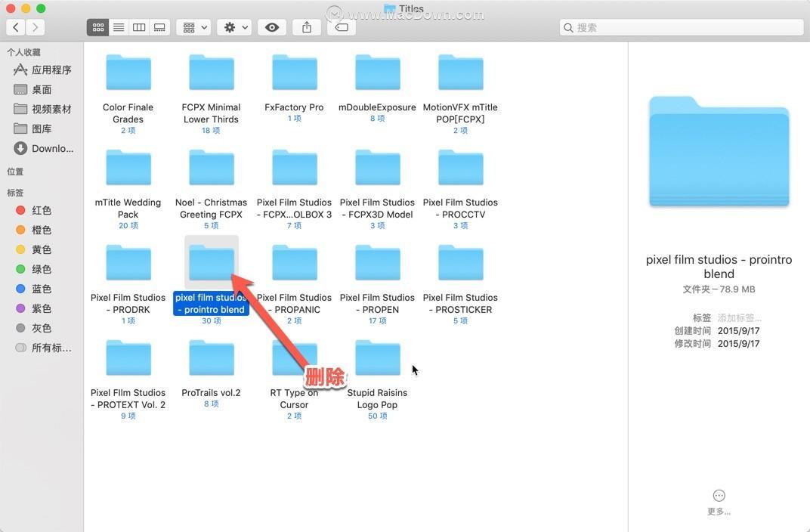Open the group-by arrangement dropdown

(x=194, y=27)
